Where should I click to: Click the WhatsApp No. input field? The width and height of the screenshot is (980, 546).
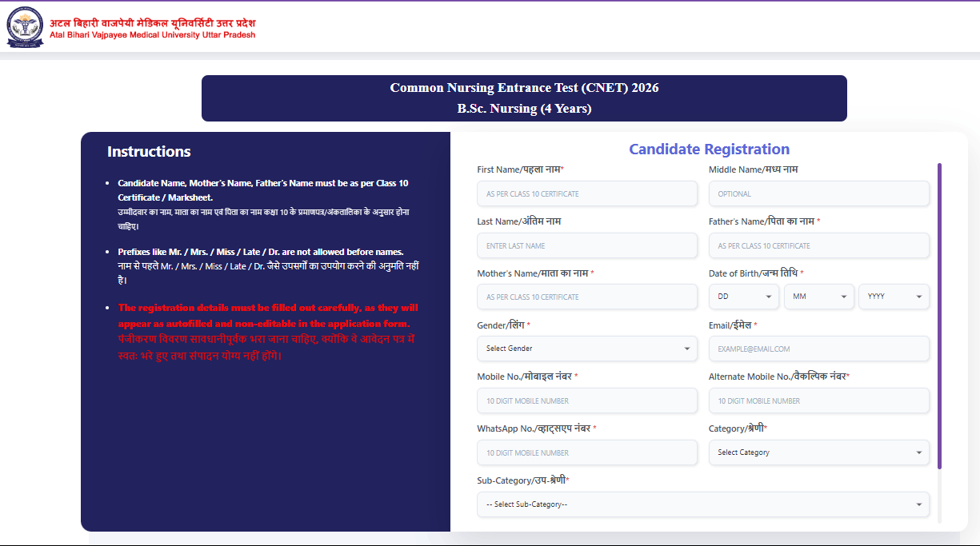(587, 452)
